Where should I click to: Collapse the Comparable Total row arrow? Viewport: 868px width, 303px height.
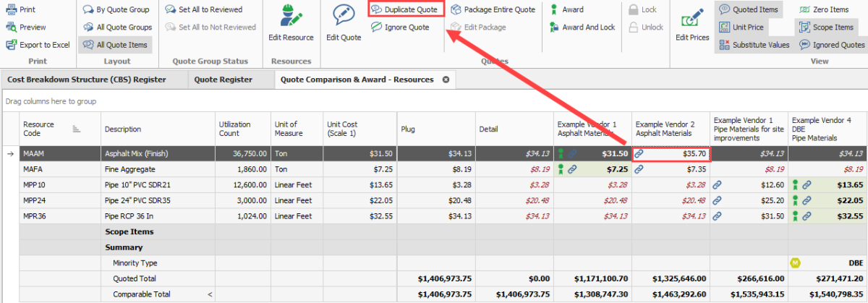tap(210, 295)
